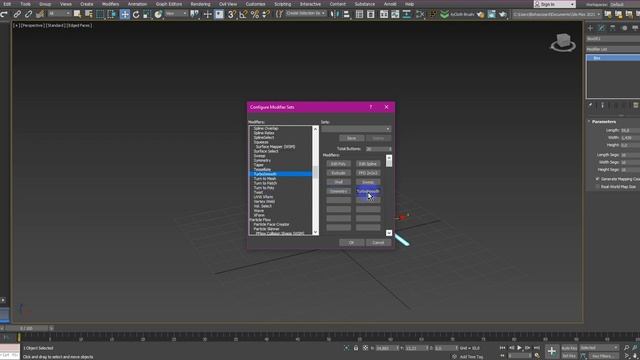
Task: Toggle the Percent Snap icon
Action: click(x=255, y=14)
